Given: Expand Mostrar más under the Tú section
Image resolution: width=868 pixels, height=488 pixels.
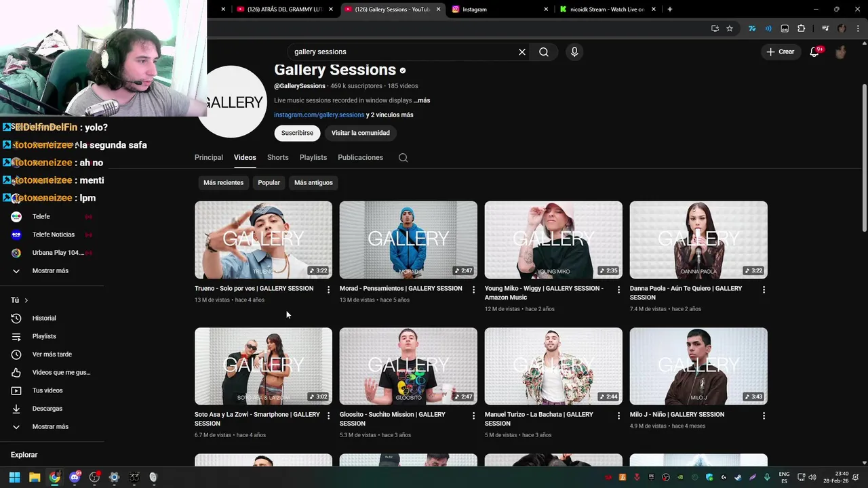Looking at the screenshot, I should [52, 427].
